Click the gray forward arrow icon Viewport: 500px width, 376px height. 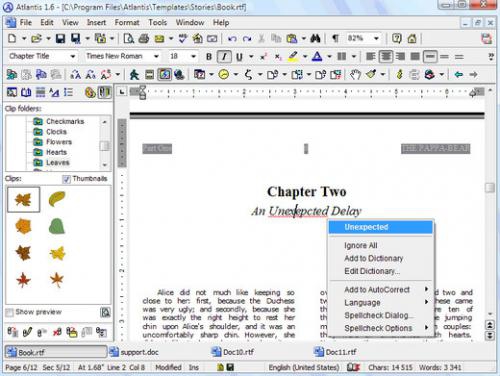[x=473, y=74]
